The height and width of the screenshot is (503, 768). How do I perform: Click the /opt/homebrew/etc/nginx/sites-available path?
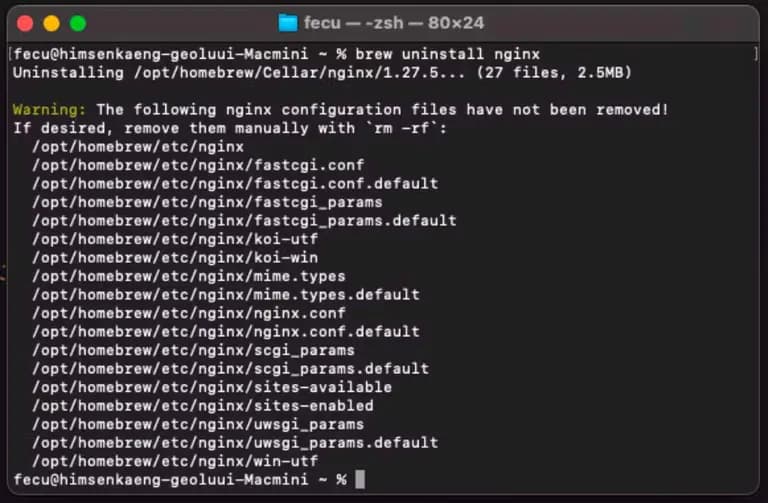coord(212,387)
